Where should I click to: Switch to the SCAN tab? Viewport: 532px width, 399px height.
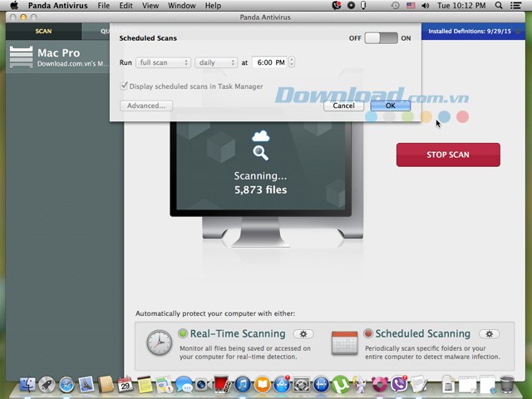[43, 32]
